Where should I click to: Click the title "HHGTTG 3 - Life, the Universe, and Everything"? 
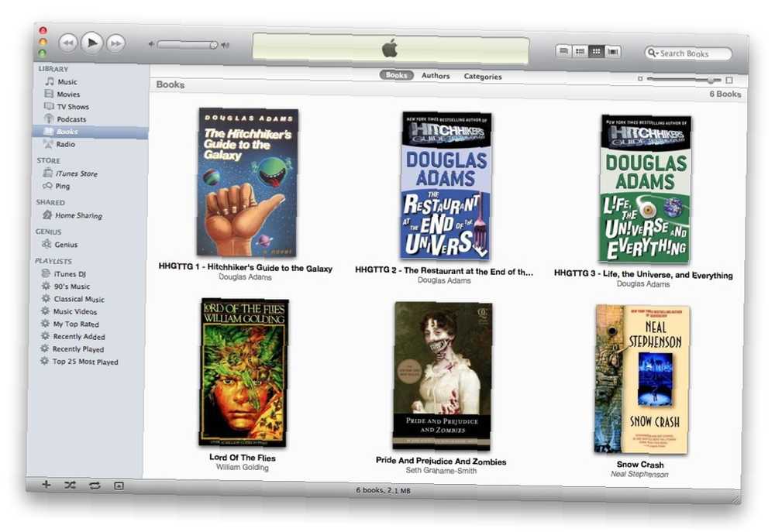click(x=643, y=274)
